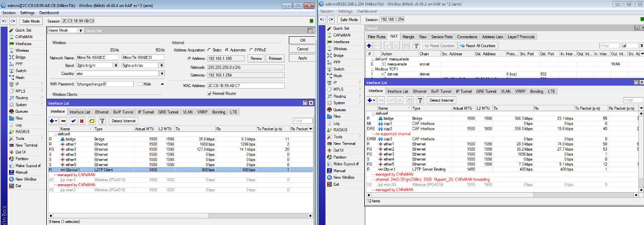Screen dimensions: 644x225
Task: Select the PPPoE address acquisition radio
Action: point(252,50)
